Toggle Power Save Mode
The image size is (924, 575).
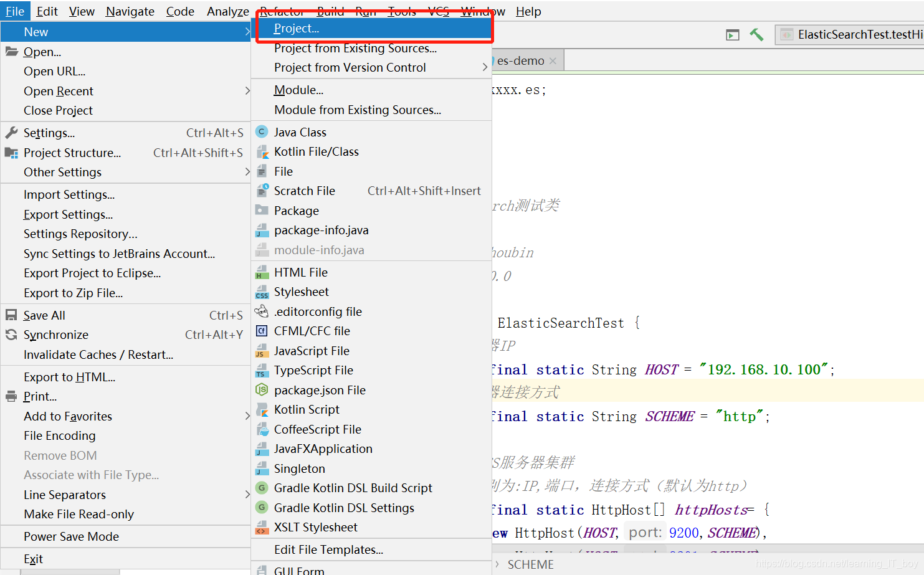[x=125, y=536]
